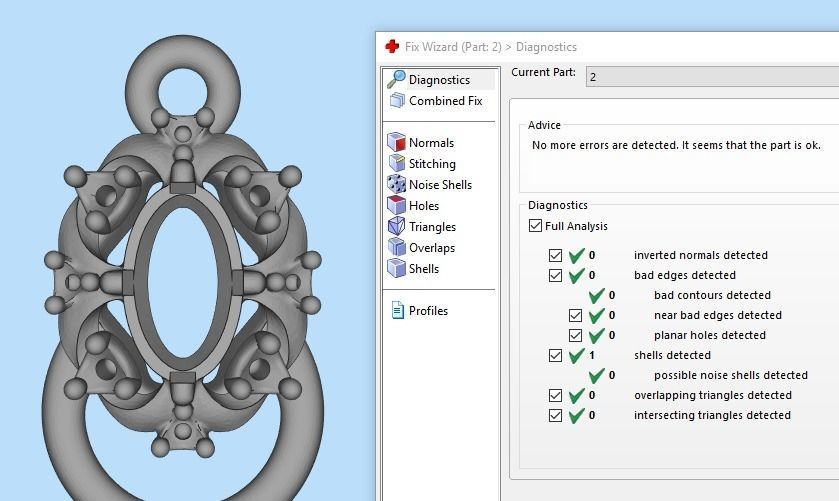839x501 pixels.
Task: Select the Shells page label
Action: (x=424, y=269)
